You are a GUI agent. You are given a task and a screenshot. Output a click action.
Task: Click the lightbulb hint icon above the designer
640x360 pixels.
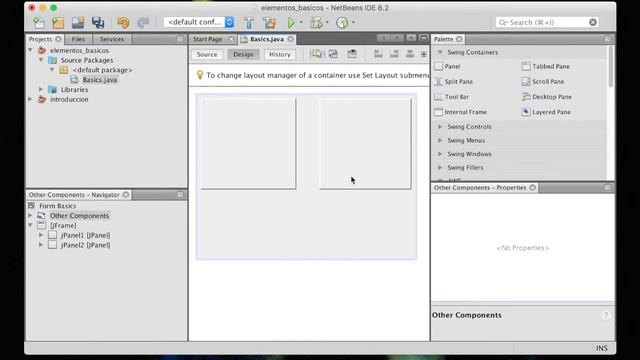[x=200, y=75]
